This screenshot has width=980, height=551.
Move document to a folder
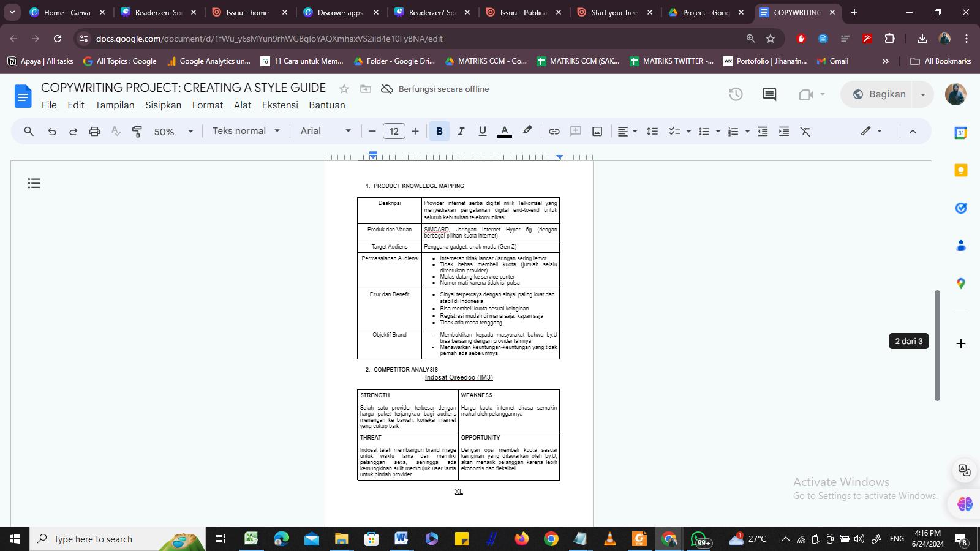pos(366,89)
